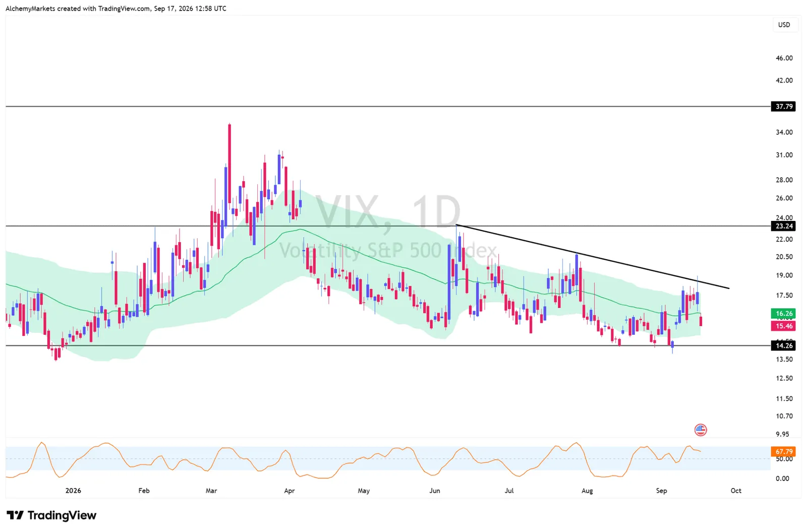Click the 10.70 price axis label
This screenshot has height=532, width=807.
(x=784, y=416)
